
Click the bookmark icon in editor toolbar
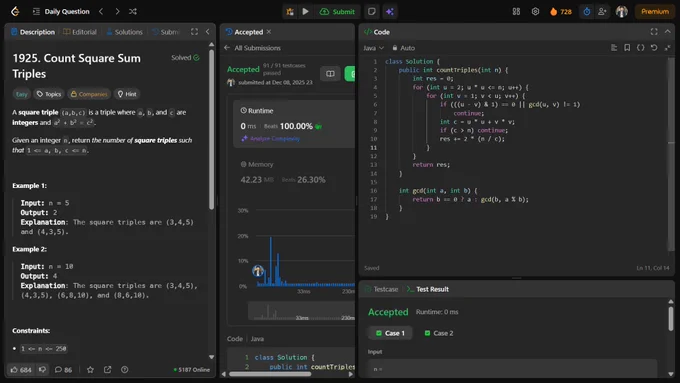[x=627, y=48]
